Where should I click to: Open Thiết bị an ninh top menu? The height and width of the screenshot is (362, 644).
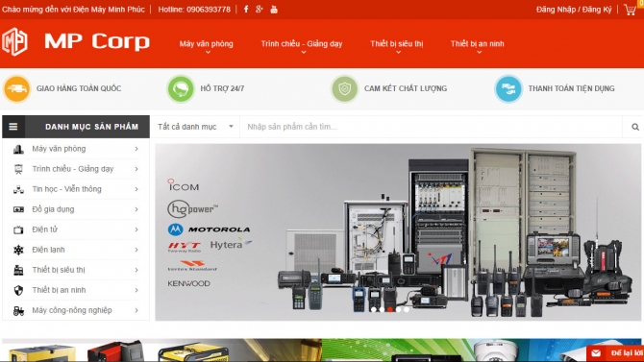tap(478, 44)
